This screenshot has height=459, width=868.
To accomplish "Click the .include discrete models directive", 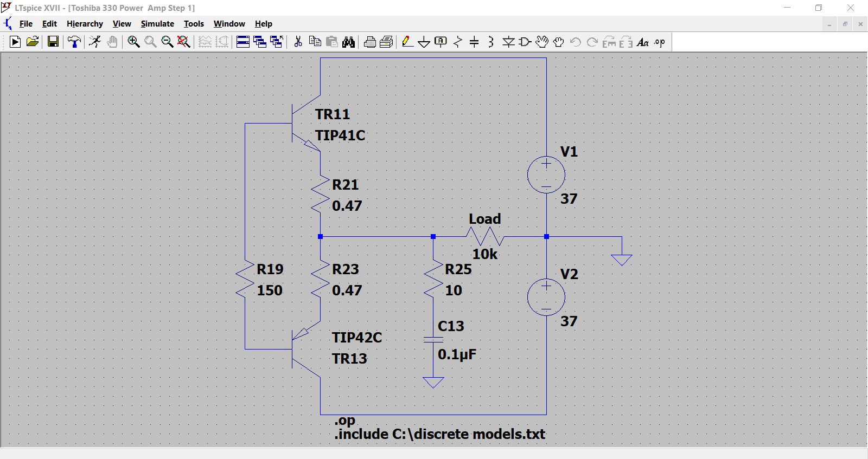I will [x=440, y=434].
